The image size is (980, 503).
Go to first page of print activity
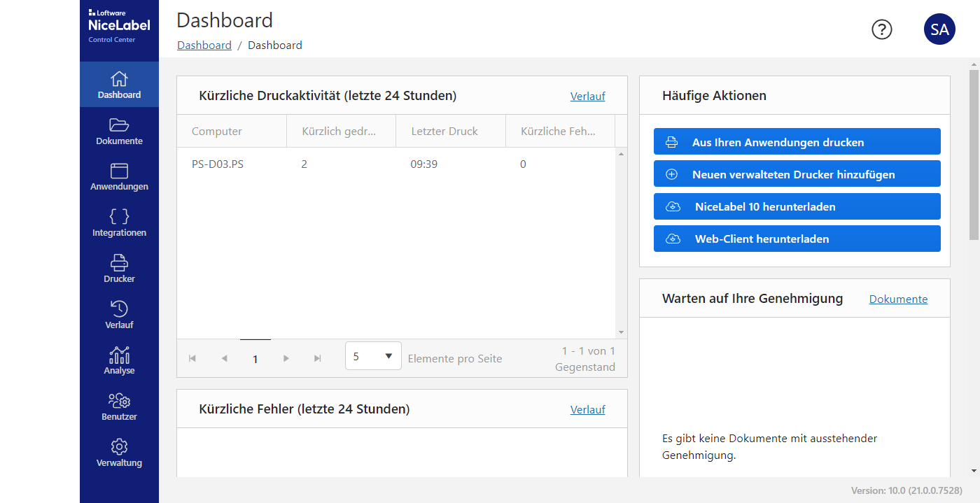coord(192,358)
